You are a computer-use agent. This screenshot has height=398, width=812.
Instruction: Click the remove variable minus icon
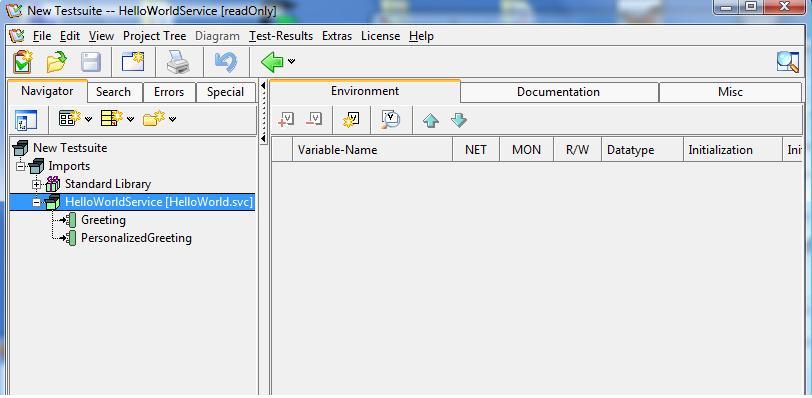point(314,120)
